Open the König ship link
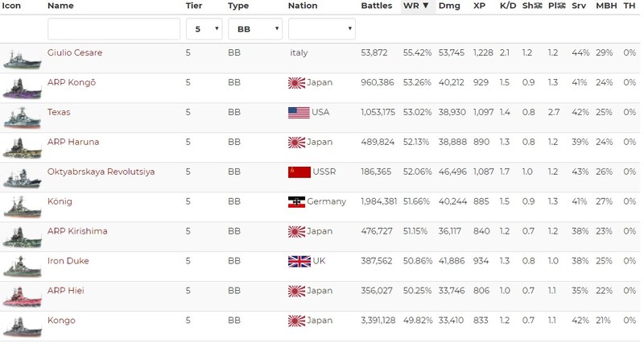Screen dimensions: 644x344 point(60,201)
